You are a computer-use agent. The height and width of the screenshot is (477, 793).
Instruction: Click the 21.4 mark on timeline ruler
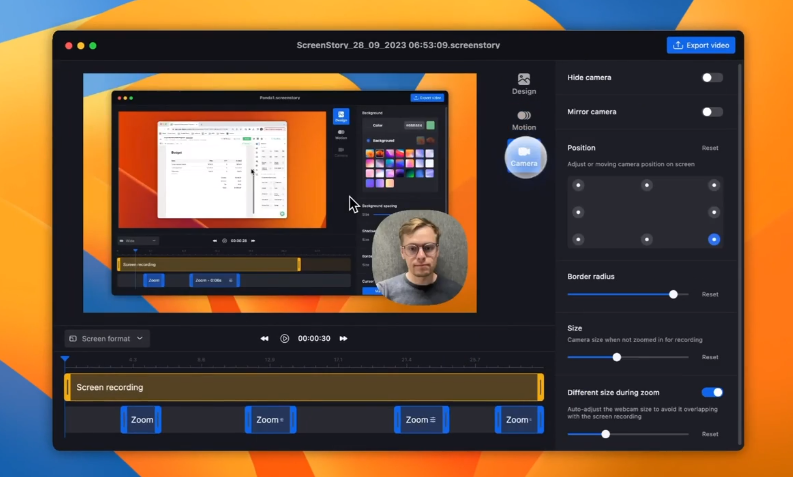(x=406, y=360)
